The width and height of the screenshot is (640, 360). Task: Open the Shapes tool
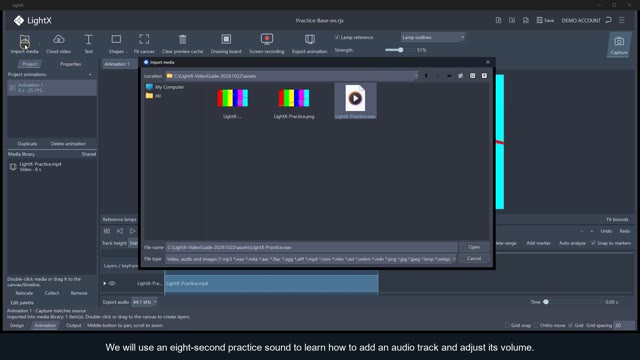[116, 44]
